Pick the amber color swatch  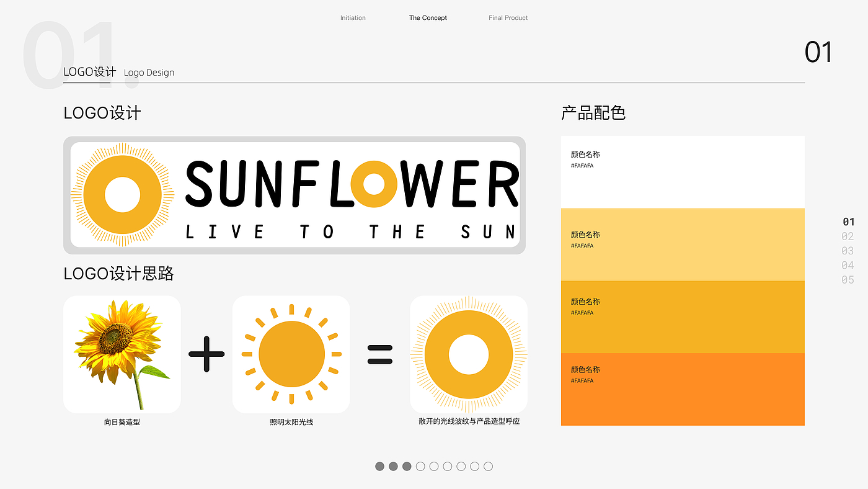683,317
